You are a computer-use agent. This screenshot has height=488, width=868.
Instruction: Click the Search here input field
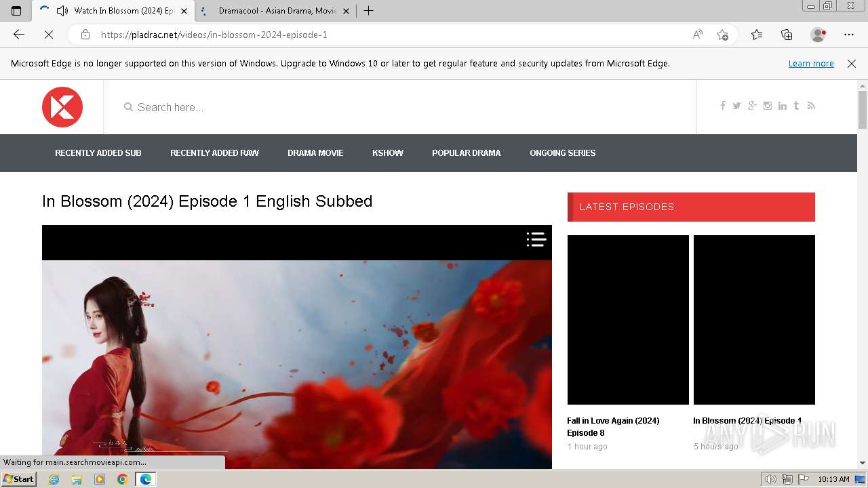tap(400, 107)
